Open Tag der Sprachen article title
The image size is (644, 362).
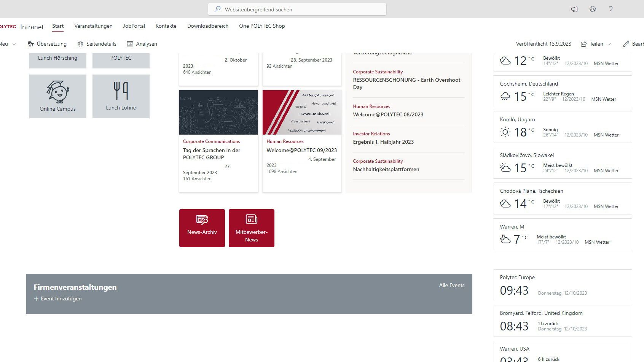[212, 154]
